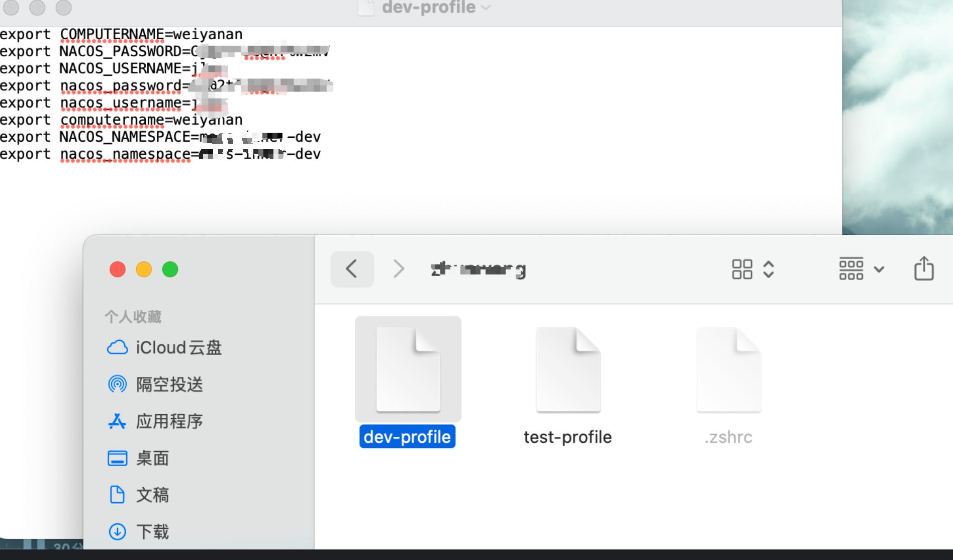
Task: Click the yellow minimize button on Finder window
Action: (x=143, y=269)
